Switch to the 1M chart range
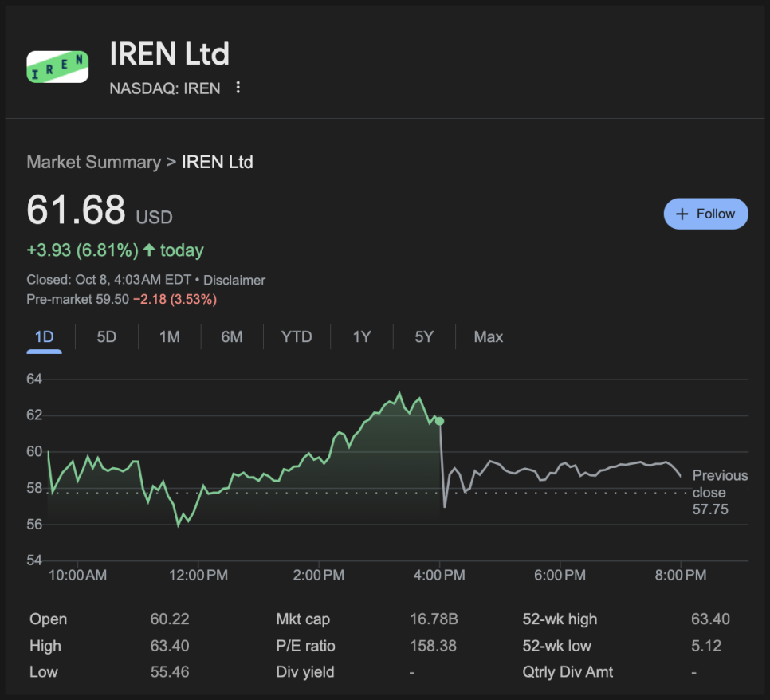This screenshot has height=700, width=770. click(x=169, y=337)
